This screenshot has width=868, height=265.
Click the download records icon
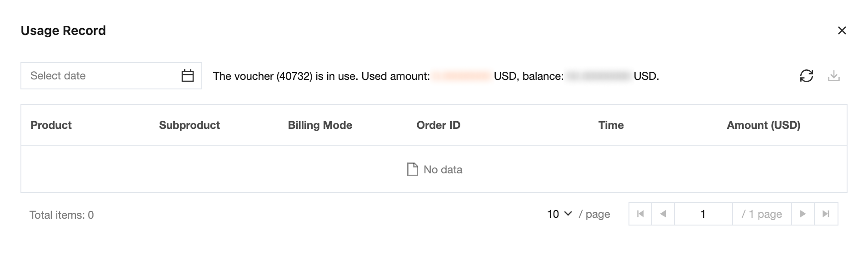coord(833,76)
